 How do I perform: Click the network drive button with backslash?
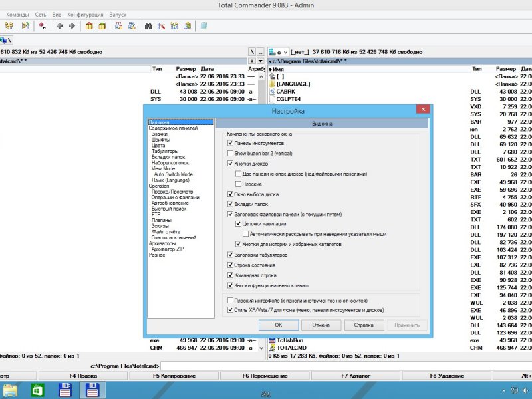(6, 40)
